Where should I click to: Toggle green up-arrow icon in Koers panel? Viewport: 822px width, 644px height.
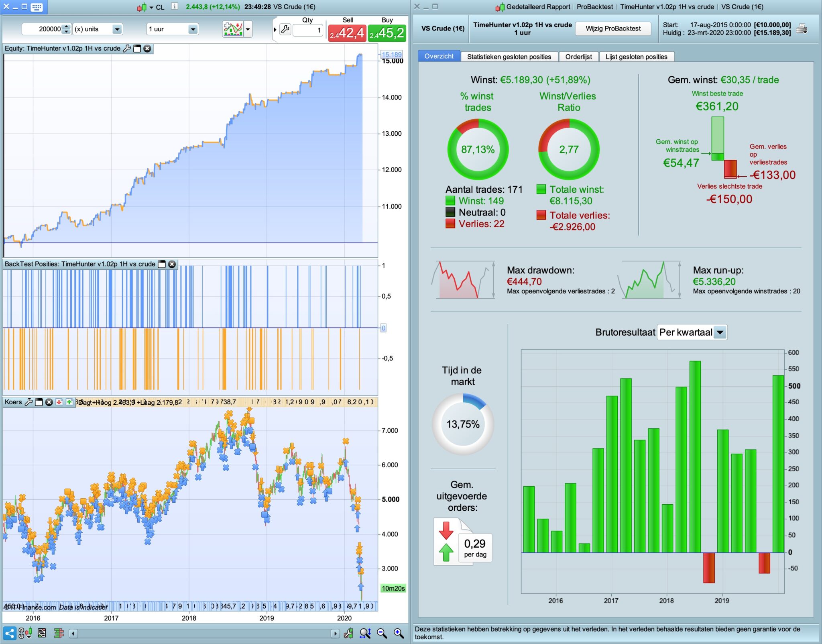(69, 402)
